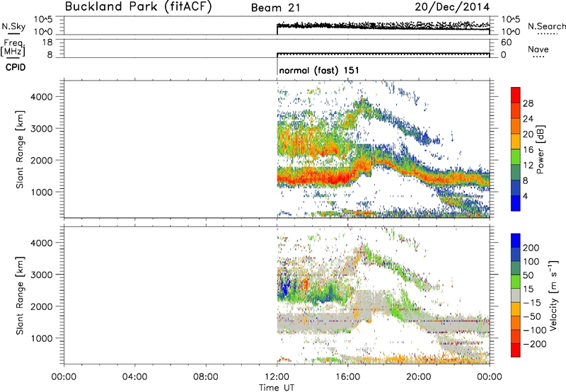This screenshot has width=566, height=392.
Task: Click the '-15' Velocity colorbar tick label
Action: [x=532, y=303]
